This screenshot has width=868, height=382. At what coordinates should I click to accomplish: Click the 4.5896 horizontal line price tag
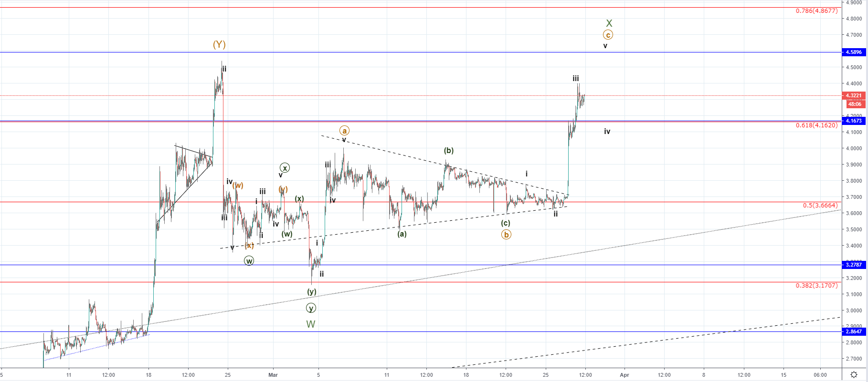click(x=854, y=52)
